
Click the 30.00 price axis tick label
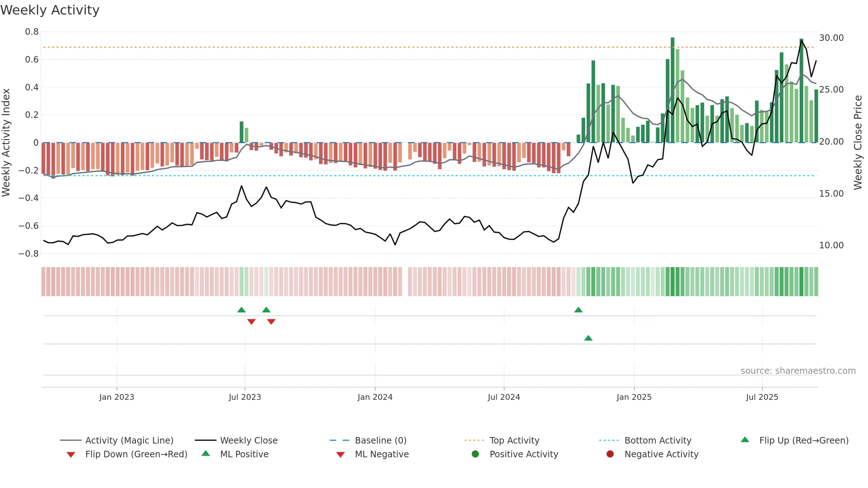click(831, 38)
